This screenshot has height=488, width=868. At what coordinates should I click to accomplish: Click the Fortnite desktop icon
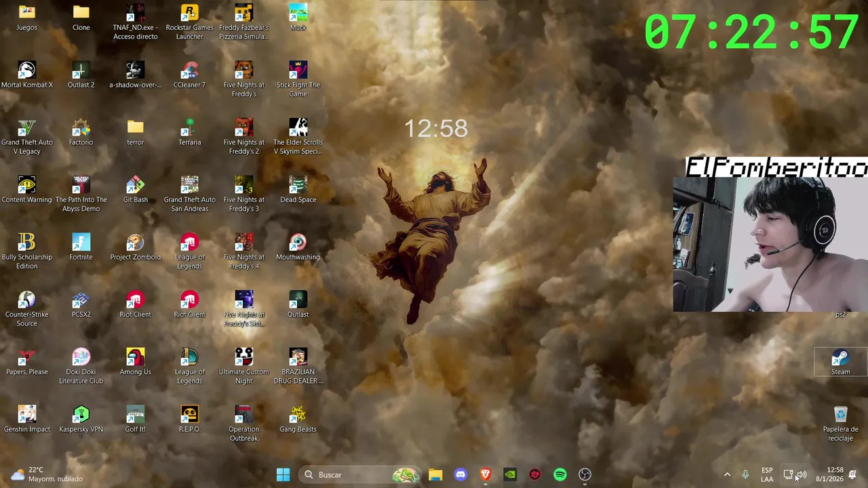coord(81,247)
